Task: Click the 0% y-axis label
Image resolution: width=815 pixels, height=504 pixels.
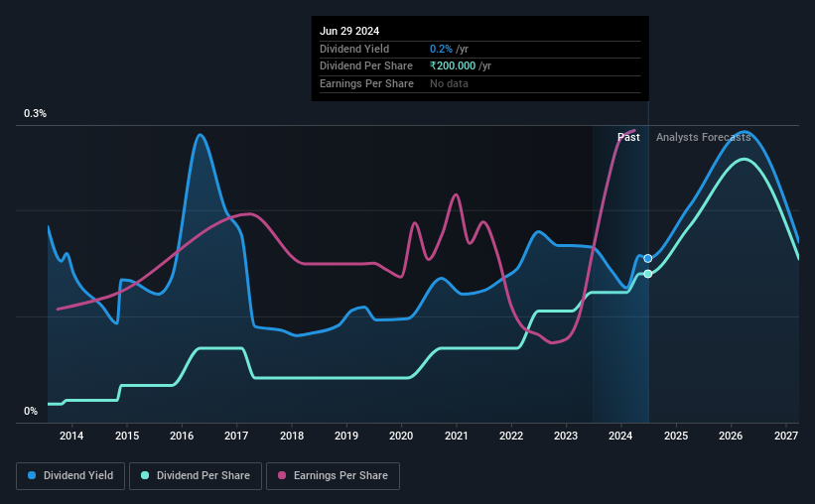Action: [x=31, y=411]
